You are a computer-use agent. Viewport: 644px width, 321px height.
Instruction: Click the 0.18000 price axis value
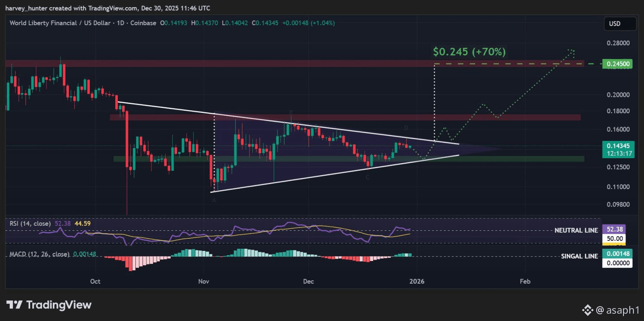click(x=618, y=111)
